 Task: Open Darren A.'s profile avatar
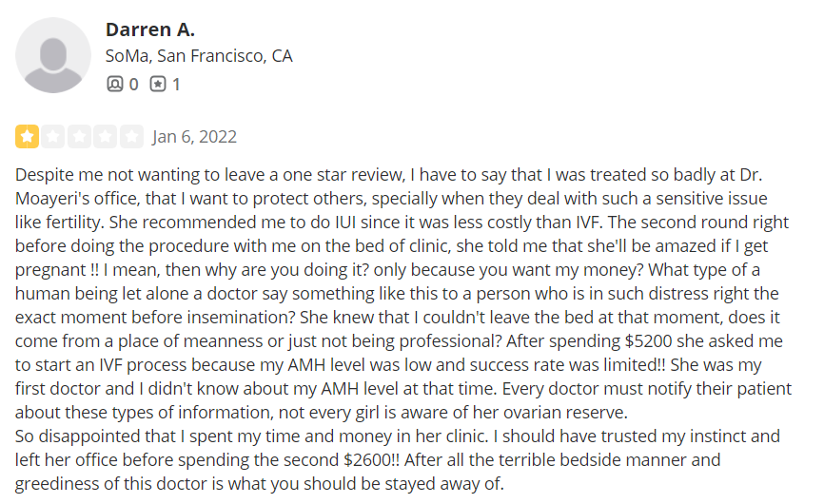(x=53, y=55)
